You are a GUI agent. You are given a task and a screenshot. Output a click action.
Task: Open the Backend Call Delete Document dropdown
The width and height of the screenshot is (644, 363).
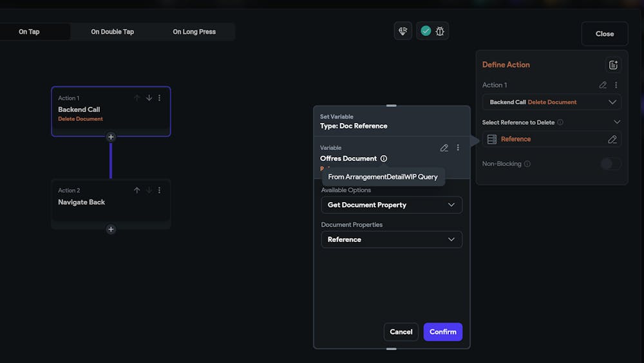click(552, 102)
